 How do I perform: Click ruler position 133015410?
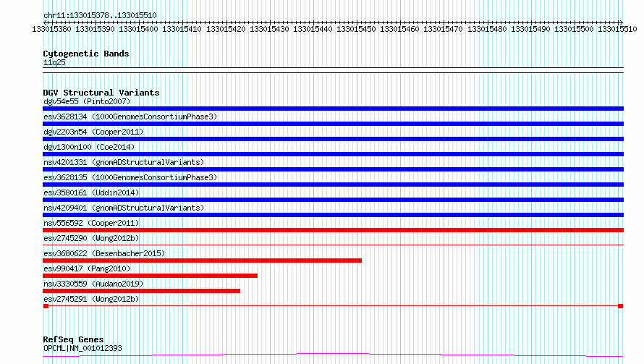click(182, 29)
